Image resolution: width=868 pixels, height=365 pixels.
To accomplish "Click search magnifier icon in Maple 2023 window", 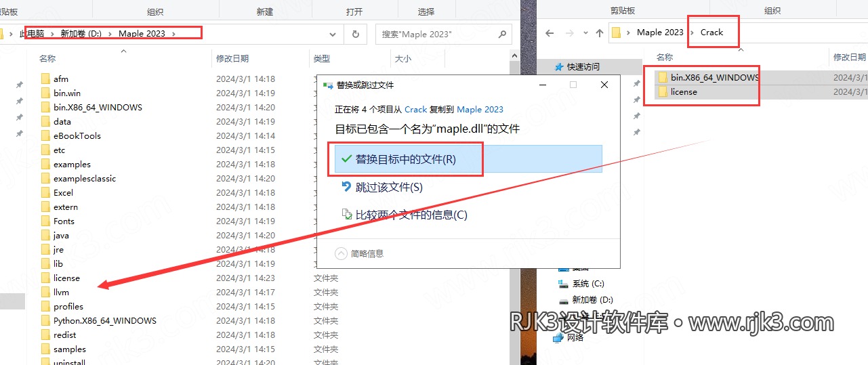I will point(502,34).
